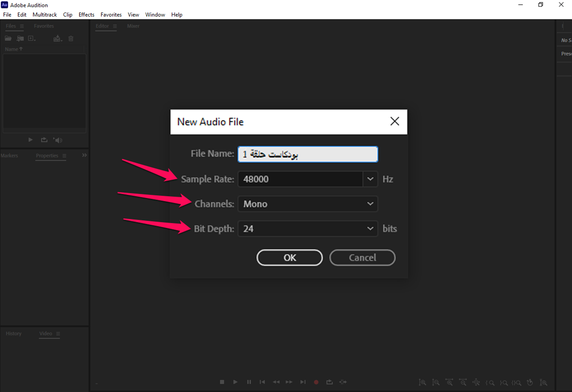Open the Sample Rate dropdown arrow
572x392 pixels.
coord(370,179)
